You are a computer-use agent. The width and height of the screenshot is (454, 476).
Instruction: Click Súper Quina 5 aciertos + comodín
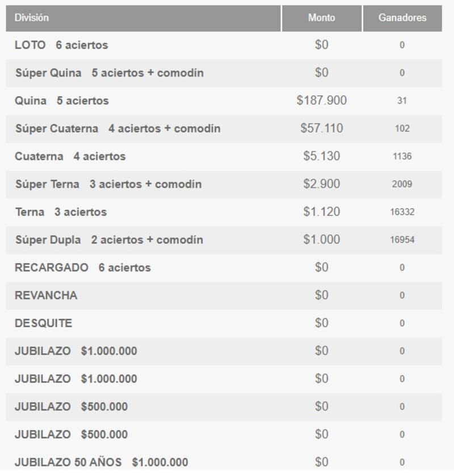[x=110, y=73]
